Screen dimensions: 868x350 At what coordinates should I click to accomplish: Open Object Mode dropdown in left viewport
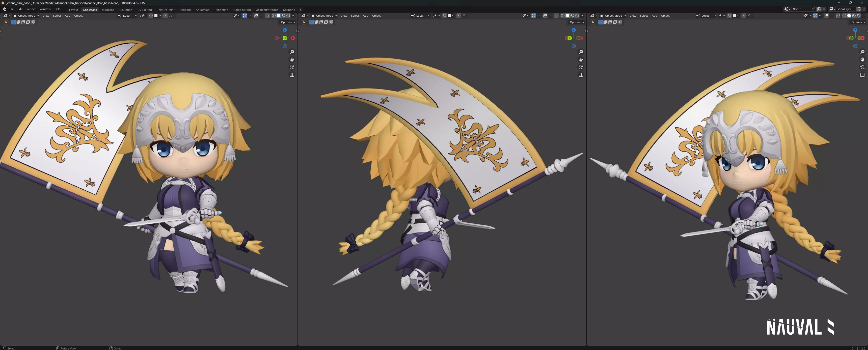click(x=26, y=15)
